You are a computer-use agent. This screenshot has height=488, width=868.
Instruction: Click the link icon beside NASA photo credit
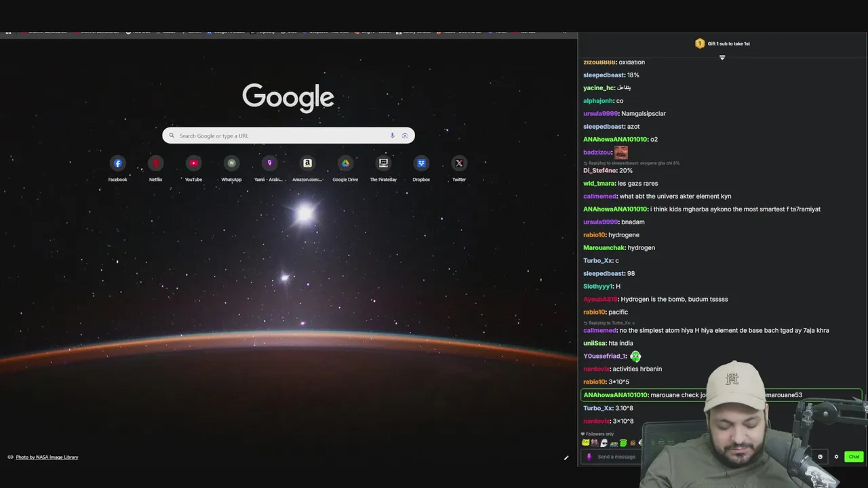(10, 457)
